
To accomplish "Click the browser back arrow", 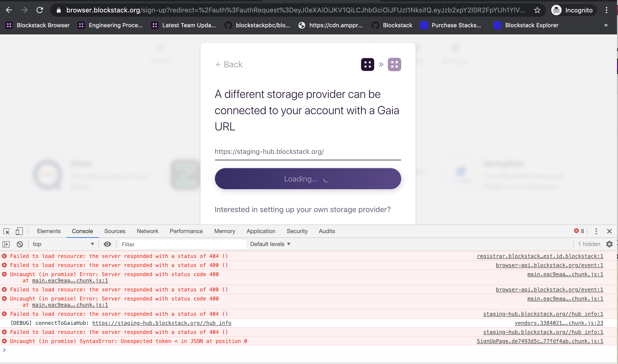I will pos(9,10).
